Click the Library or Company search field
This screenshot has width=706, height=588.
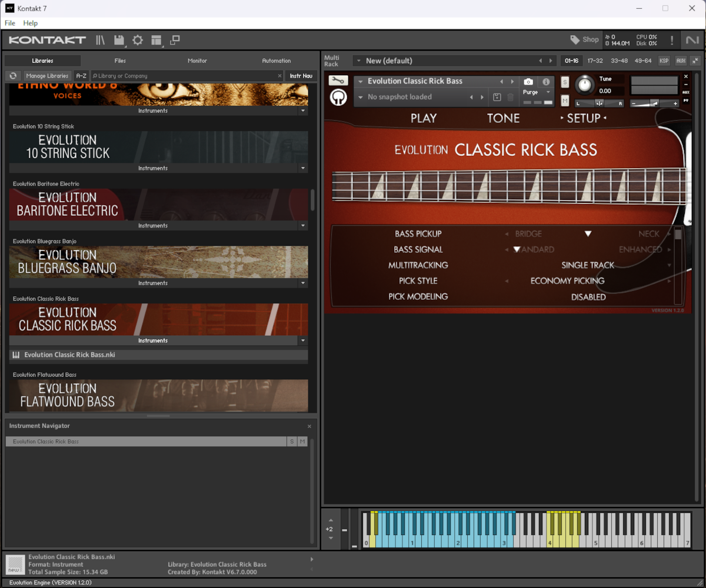[x=187, y=76]
